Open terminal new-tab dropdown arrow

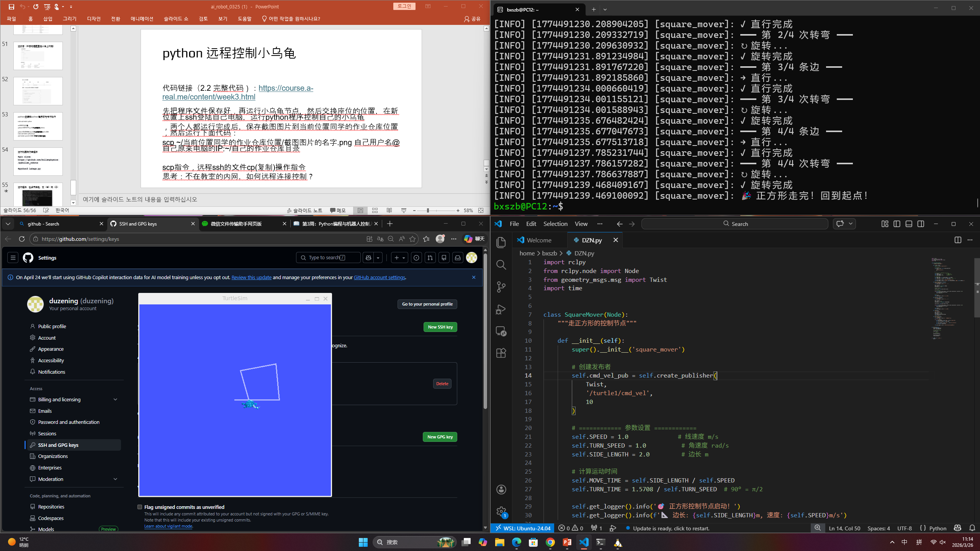[x=605, y=10]
